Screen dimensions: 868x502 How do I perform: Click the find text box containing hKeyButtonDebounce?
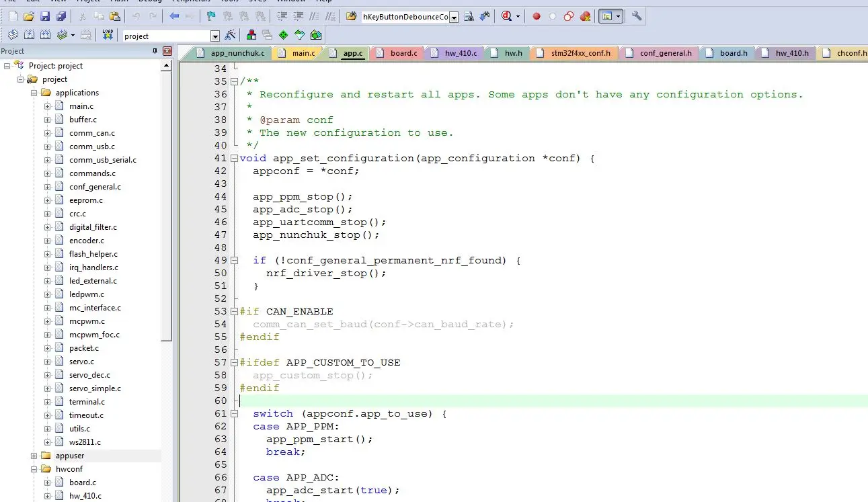click(x=405, y=17)
